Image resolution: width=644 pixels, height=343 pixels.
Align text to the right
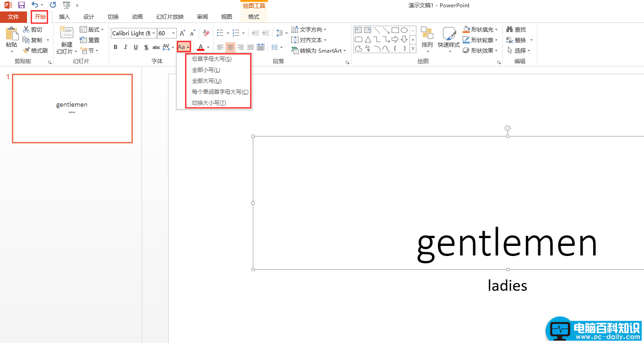240,47
